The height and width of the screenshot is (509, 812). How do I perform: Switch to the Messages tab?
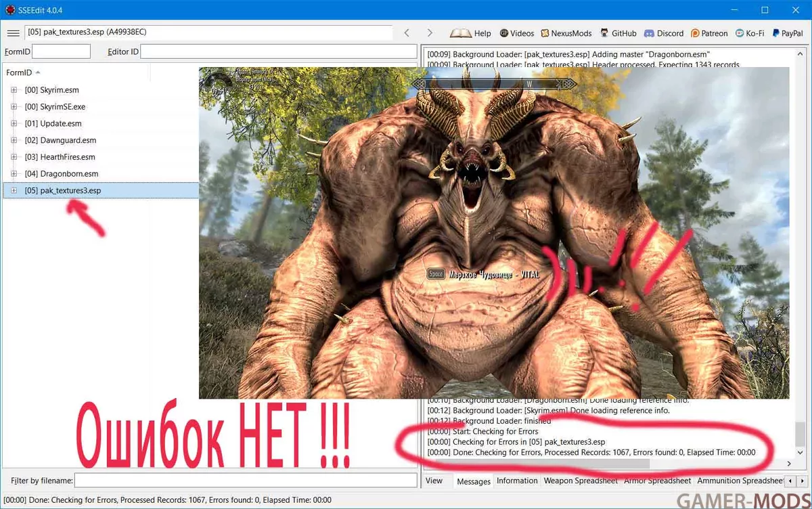coord(474,481)
